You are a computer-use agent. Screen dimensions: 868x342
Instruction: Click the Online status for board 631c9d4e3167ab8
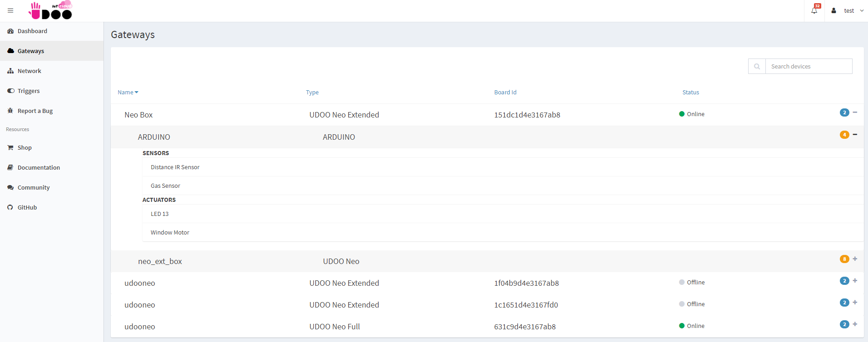point(692,326)
